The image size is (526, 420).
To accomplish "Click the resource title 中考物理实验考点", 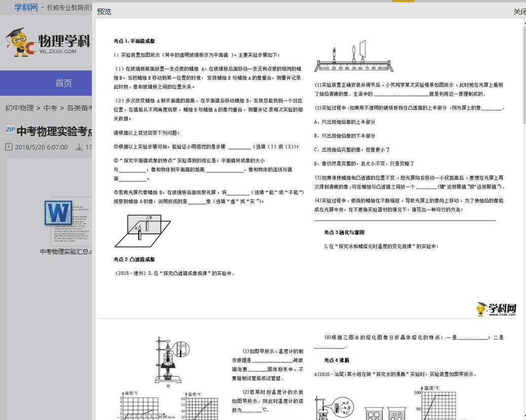I will [x=53, y=131].
